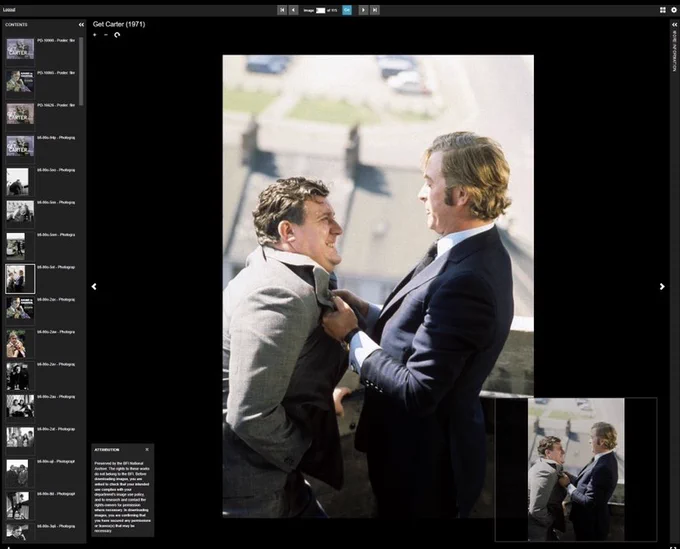Focus the image number input field
The height and width of the screenshot is (549, 680).
(320, 10)
